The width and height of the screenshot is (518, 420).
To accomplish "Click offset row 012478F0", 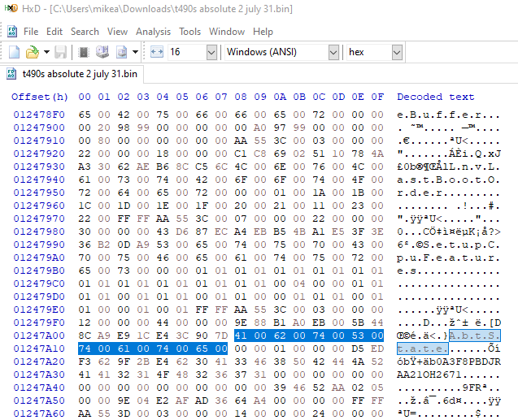I will click(39, 115).
